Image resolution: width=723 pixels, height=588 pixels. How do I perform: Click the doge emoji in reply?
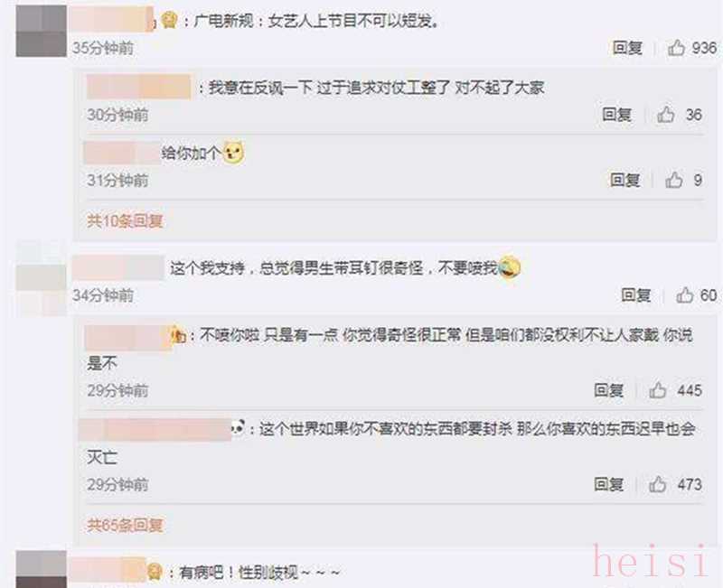pyautogui.click(x=233, y=153)
